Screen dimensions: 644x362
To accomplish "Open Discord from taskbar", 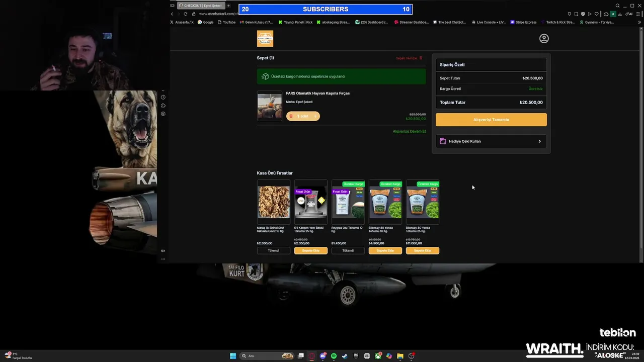I will pos(323,356).
